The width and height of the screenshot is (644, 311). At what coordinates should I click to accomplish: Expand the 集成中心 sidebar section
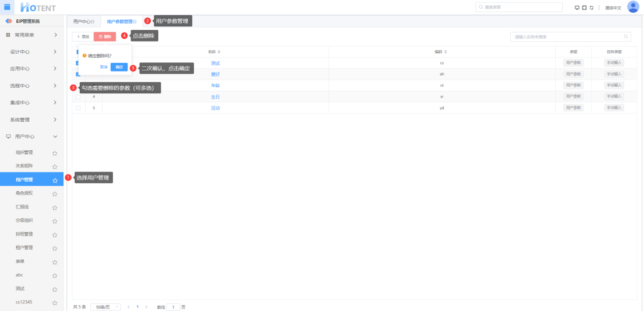click(31, 102)
